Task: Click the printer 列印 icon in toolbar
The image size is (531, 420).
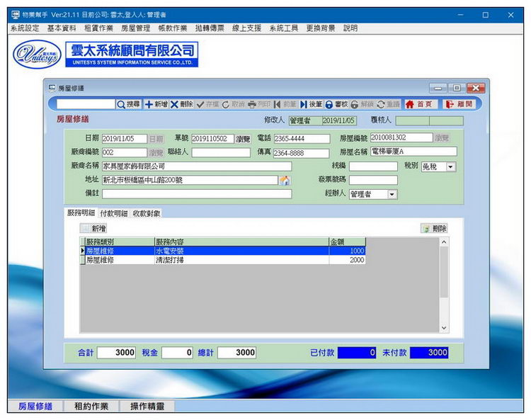Action: (x=259, y=104)
